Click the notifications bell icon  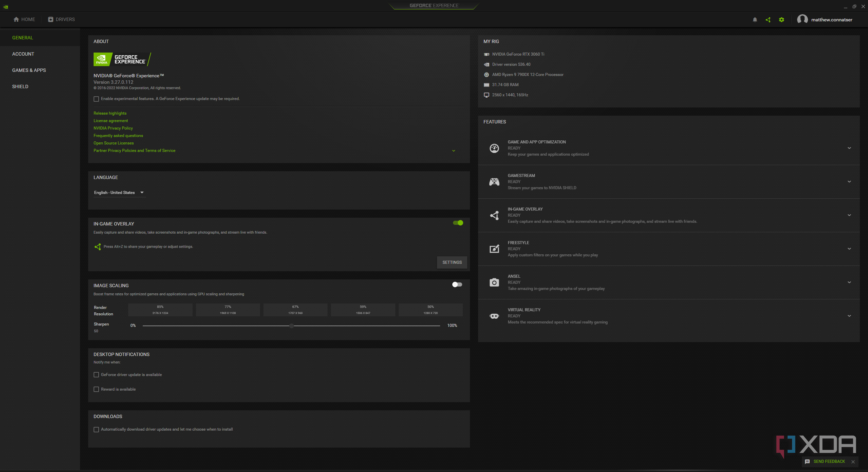click(x=755, y=20)
